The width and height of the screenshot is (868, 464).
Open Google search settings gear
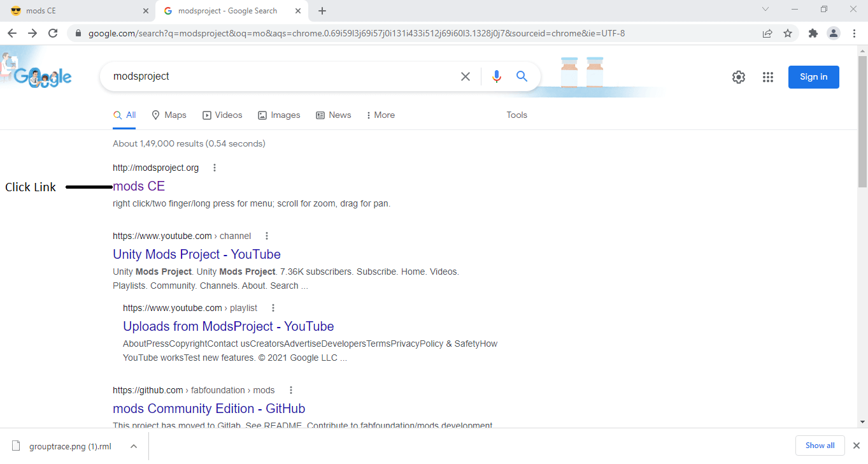tap(738, 77)
